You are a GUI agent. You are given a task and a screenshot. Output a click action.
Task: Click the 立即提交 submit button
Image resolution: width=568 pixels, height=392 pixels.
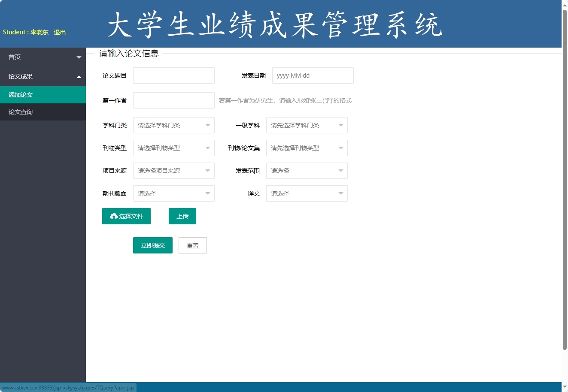click(x=152, y=245)
